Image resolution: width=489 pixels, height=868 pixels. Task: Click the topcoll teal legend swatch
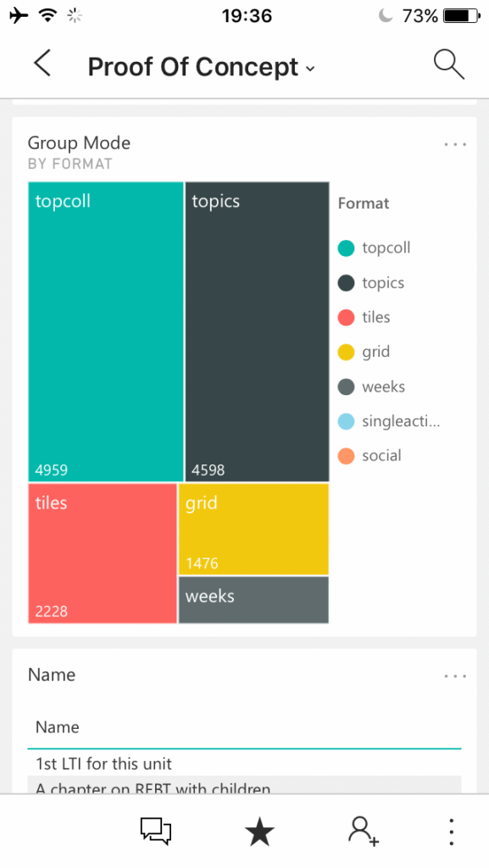346,248
